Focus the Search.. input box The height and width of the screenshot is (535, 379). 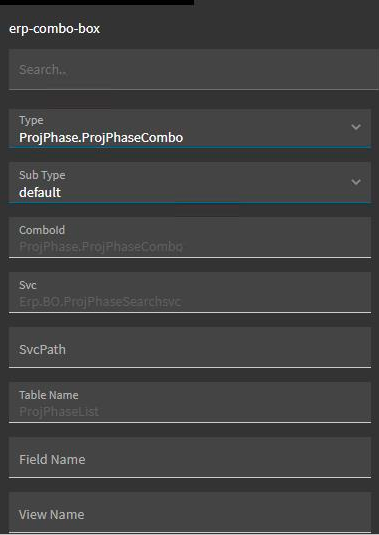pyautogui.click(x=193, y=70)
